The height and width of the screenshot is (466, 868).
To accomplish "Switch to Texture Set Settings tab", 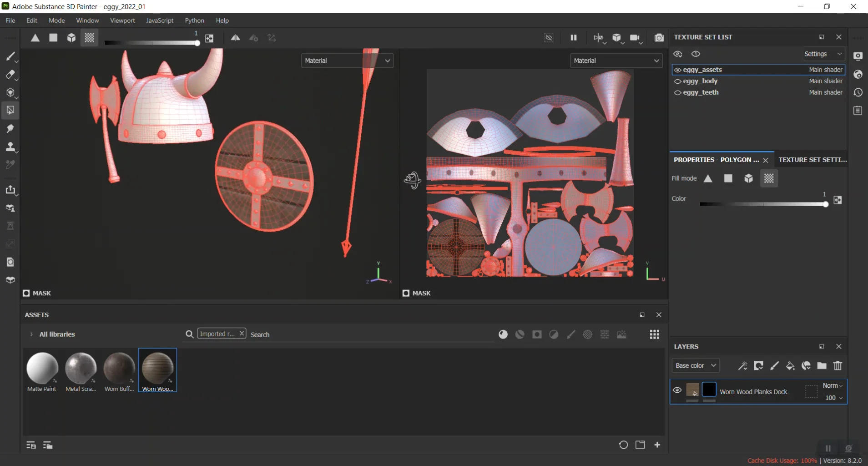I will (812, 160).
